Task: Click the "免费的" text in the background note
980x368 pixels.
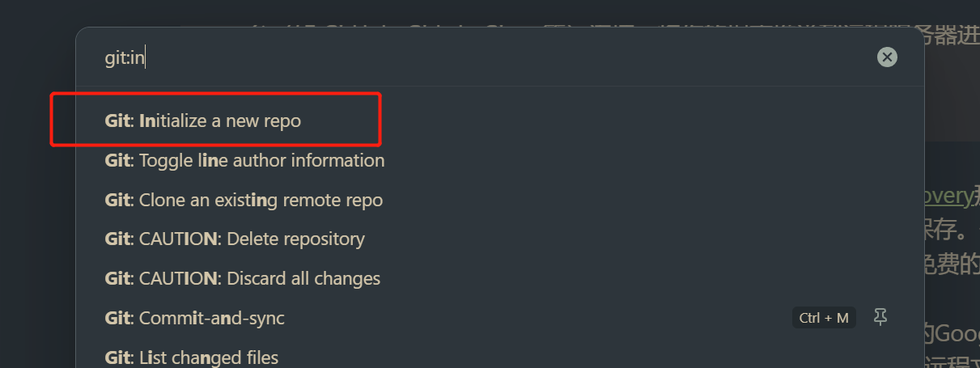Action: [952, 264]
